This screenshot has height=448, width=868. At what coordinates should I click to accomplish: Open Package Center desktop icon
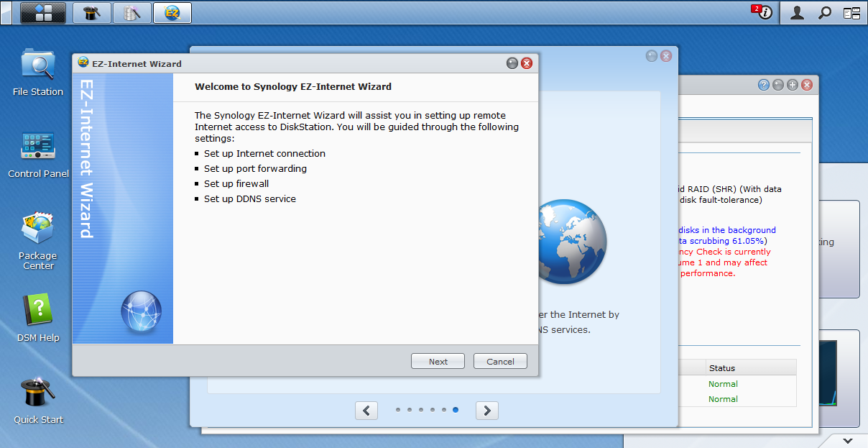tap(38, 241)
